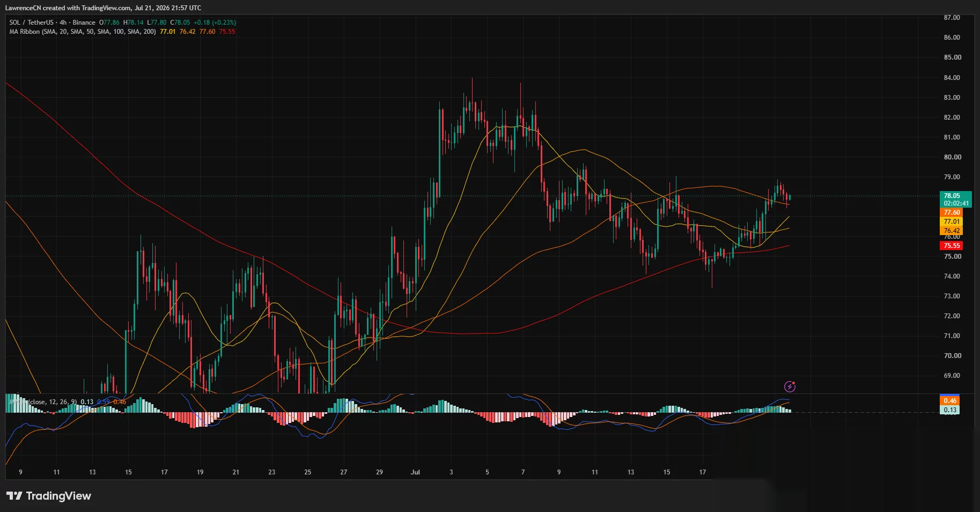The image size is (980, 512).
Task: Click the change value +0.18 (+0.23%)
Action: (215, 23)
